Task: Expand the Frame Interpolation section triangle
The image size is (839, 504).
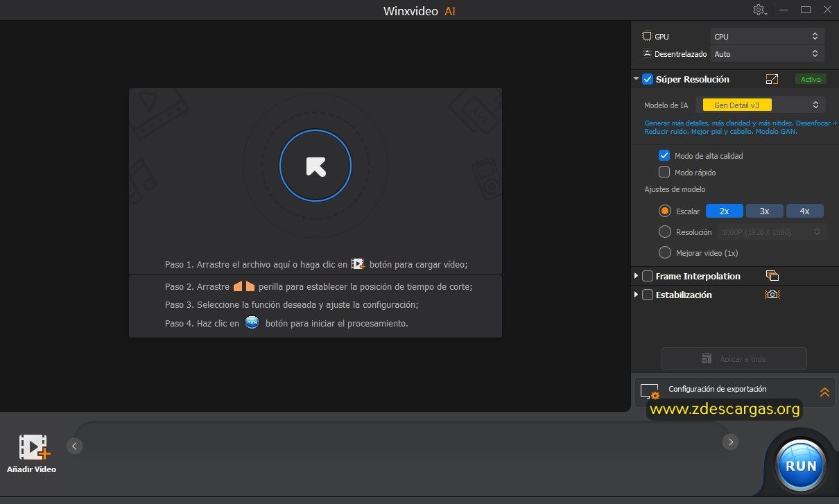Action: (636, 276)
